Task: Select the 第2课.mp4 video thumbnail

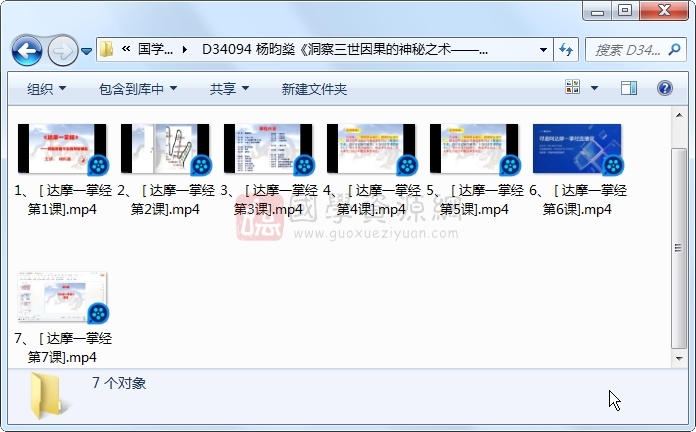Action: click(x=165, y=149)
